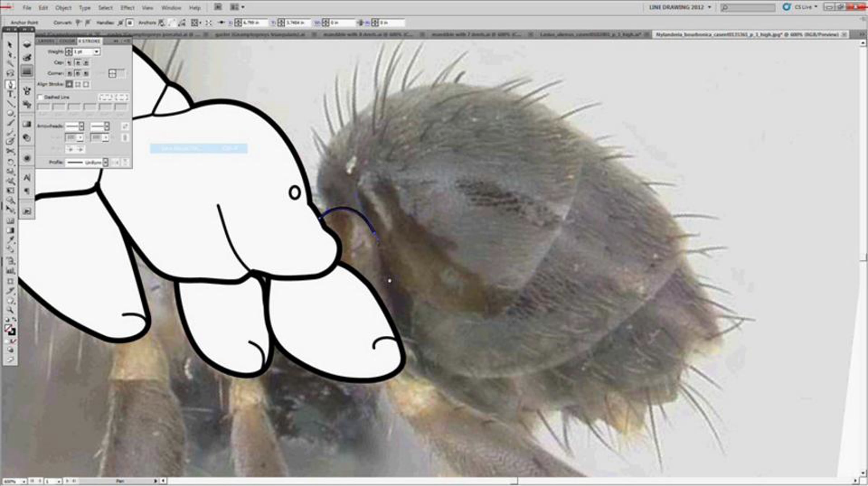The width and height of the screenshot is (868, 486).
Task: Open the stroke Weight dropdown
Action: click(x=97, y=52)
